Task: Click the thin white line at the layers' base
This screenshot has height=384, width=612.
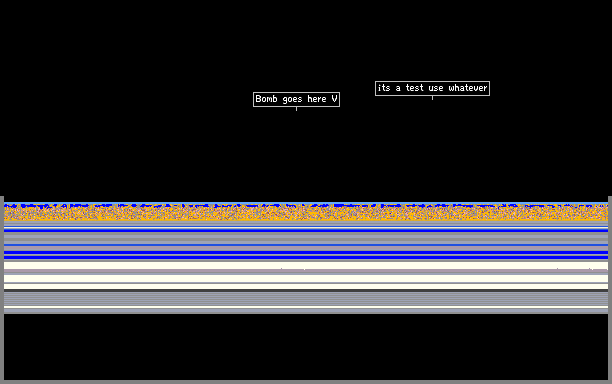Action: pyautogui.click(x=306, y=308)
